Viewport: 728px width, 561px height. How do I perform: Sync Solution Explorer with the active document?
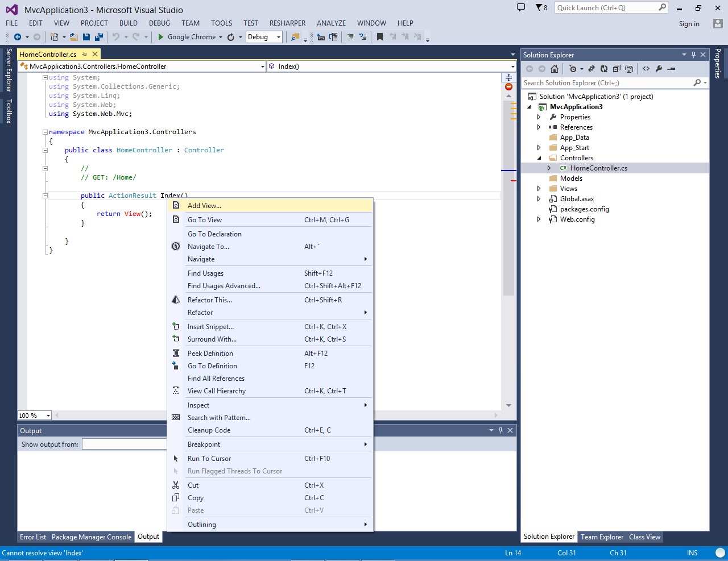[591, 68]
